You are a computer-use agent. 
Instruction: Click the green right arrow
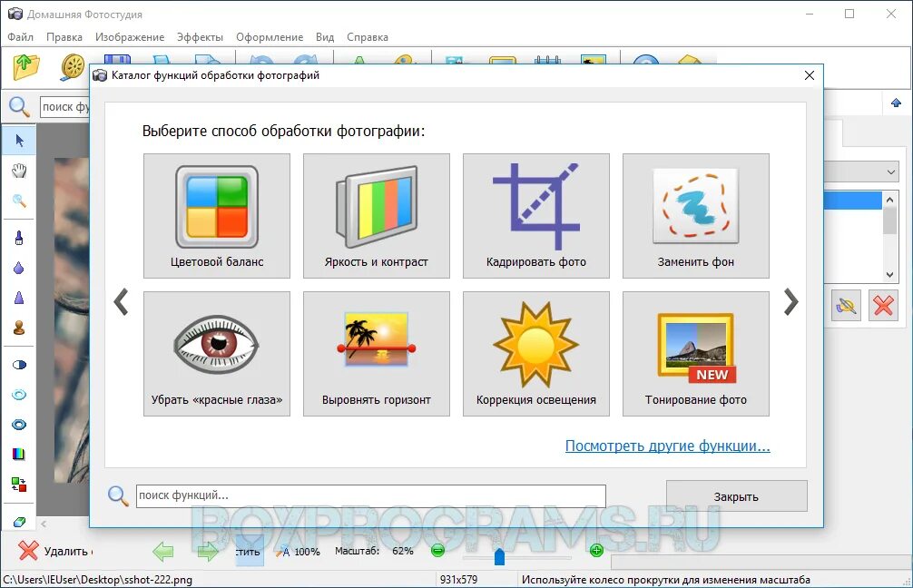(207, 551)
